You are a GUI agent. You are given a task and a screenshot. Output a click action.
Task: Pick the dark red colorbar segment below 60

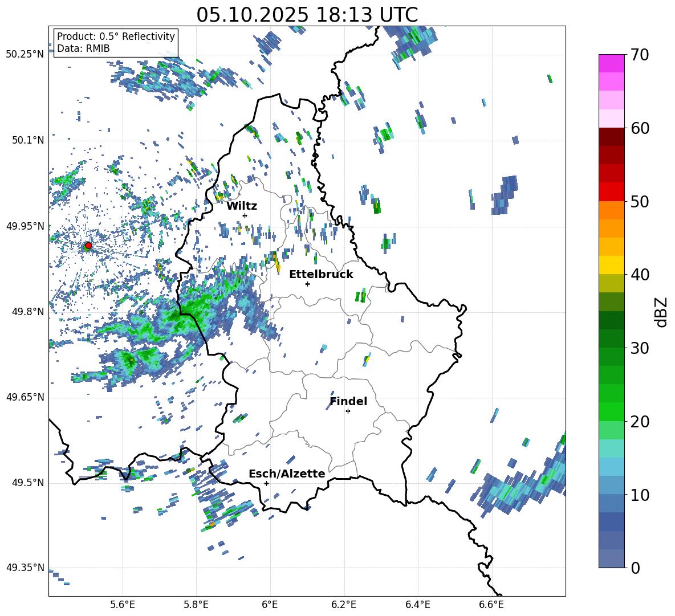(x=612, y=137)
